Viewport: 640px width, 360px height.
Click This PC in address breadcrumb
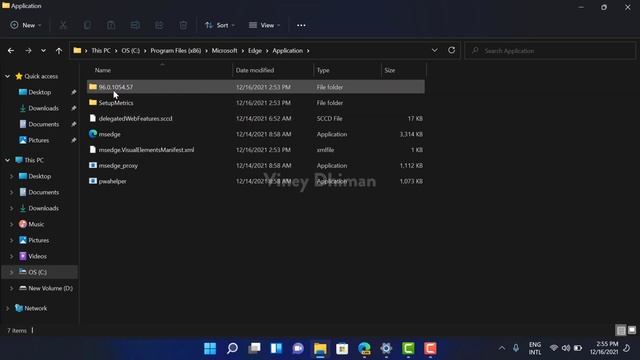(x=101, y=51)
